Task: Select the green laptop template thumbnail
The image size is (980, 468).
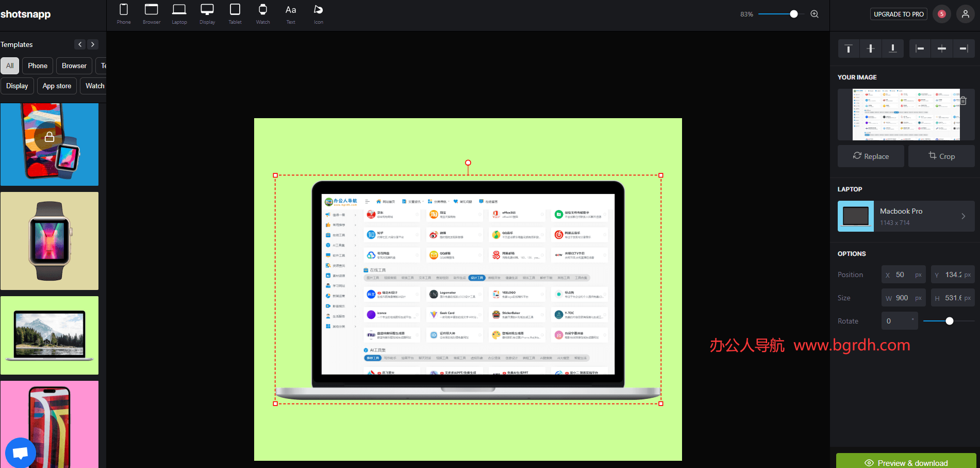Action: click(49, 335)
